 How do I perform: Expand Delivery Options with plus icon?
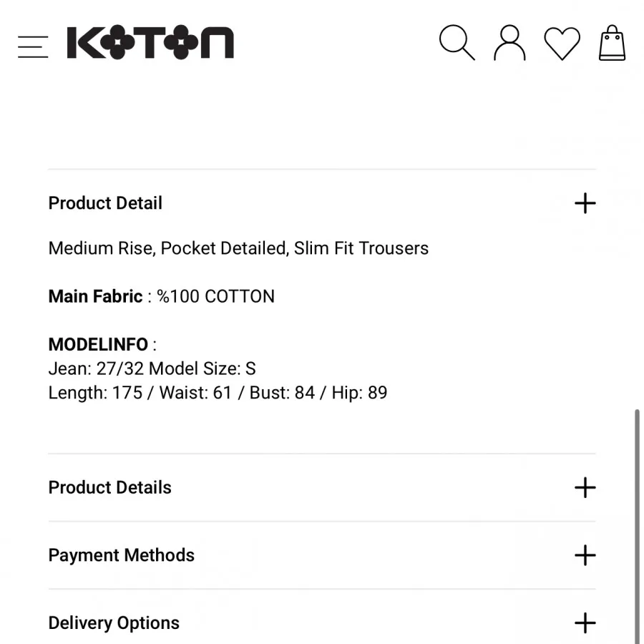585,623
